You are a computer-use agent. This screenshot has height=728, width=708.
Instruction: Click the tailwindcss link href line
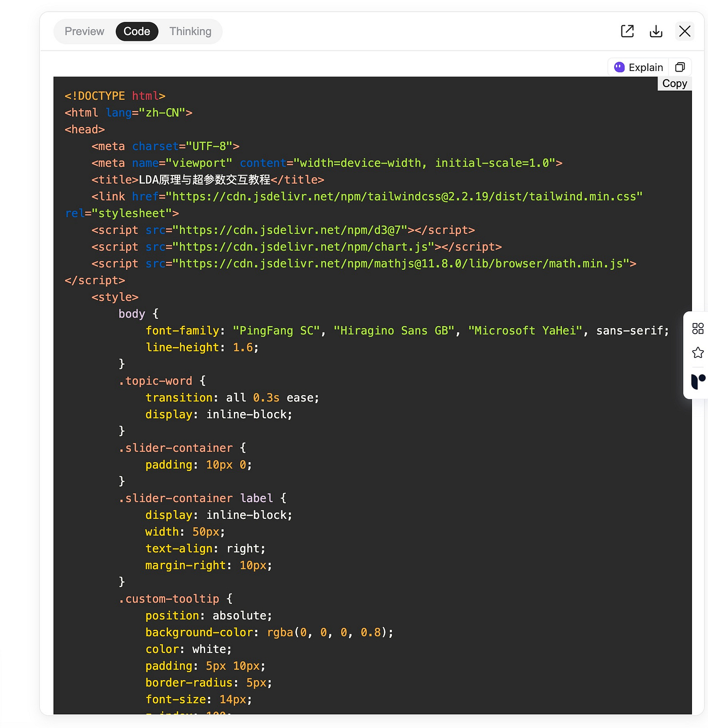(367, 196)
